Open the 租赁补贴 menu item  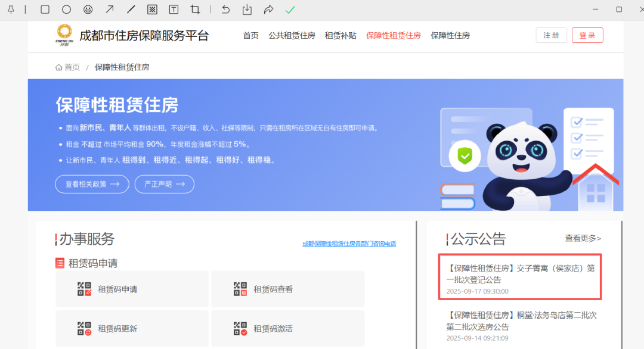[x=340, y=35]
